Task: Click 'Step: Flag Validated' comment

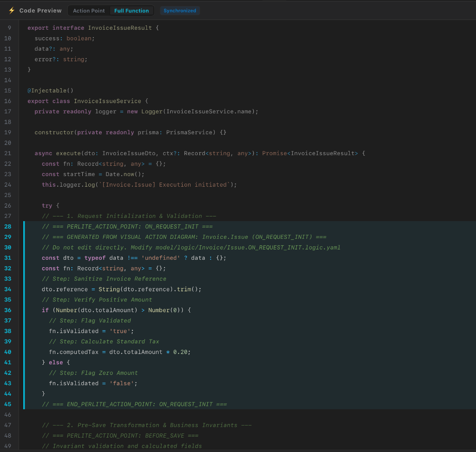Action: 90,321
